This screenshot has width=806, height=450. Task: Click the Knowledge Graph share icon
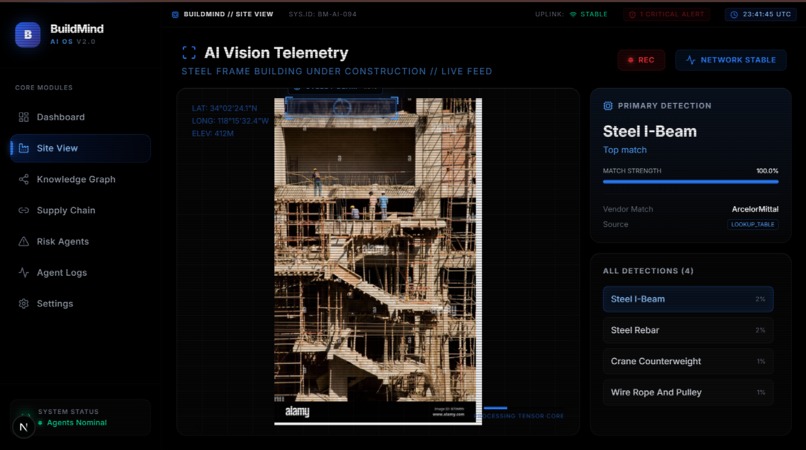tap(24, 179)
